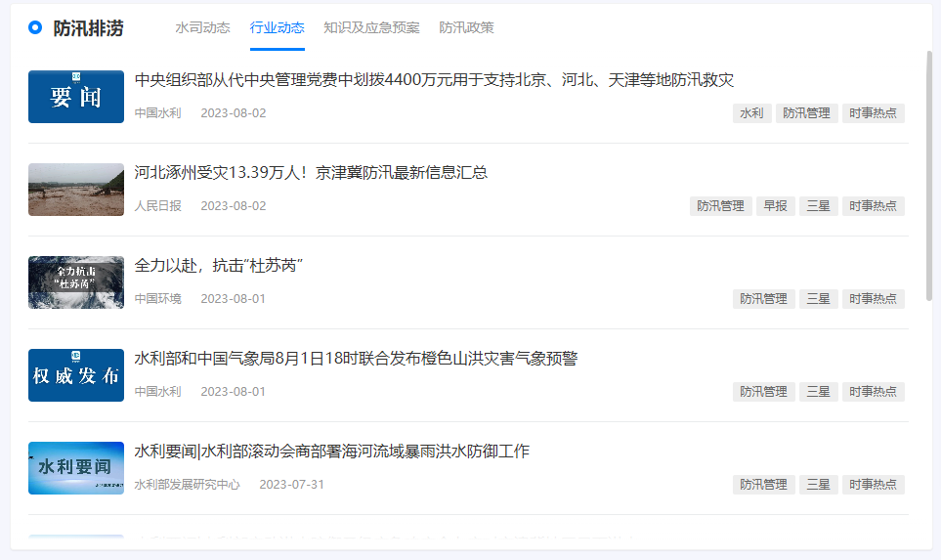Click the 要闻 thumbnail image
This screenshot has height=560, width=941.
[76, 97]
